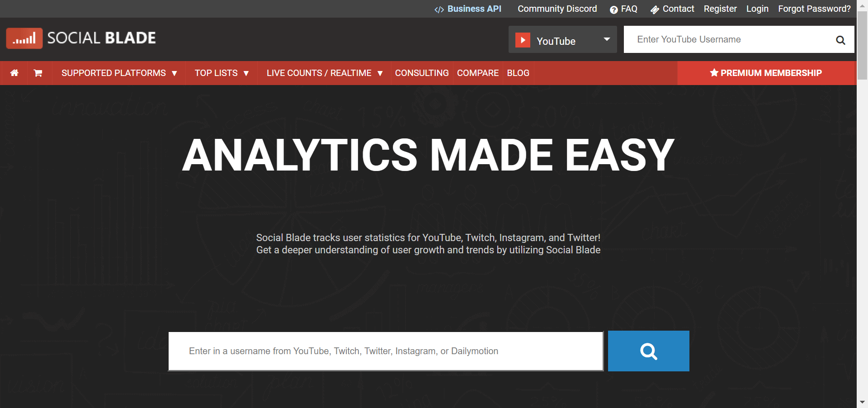Click the home icon in navigation bar
The image size is (868, 408).
[x=14, y=73]
